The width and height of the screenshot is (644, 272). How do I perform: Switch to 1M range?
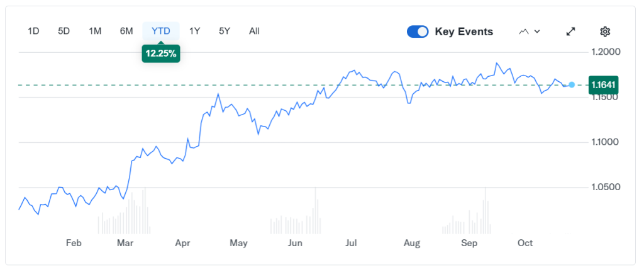(95, 31)
